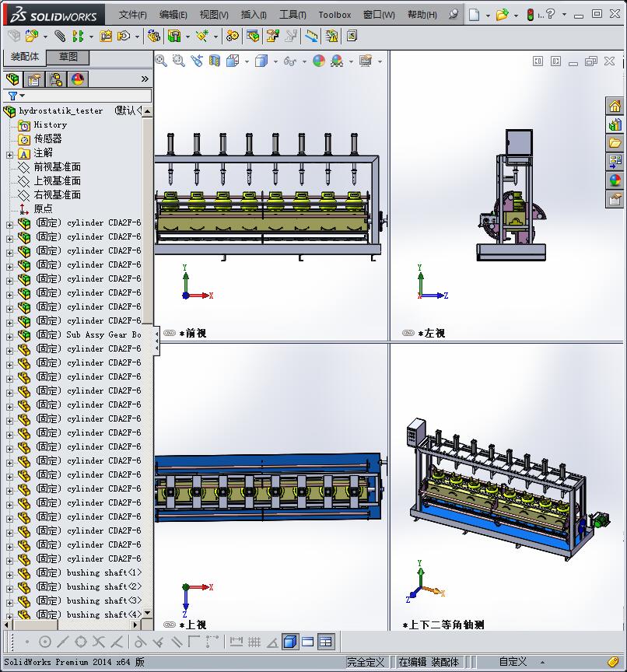Click the Open file folder icon
The width and height of the screenshot is (627, 672).
pos(502,15)
